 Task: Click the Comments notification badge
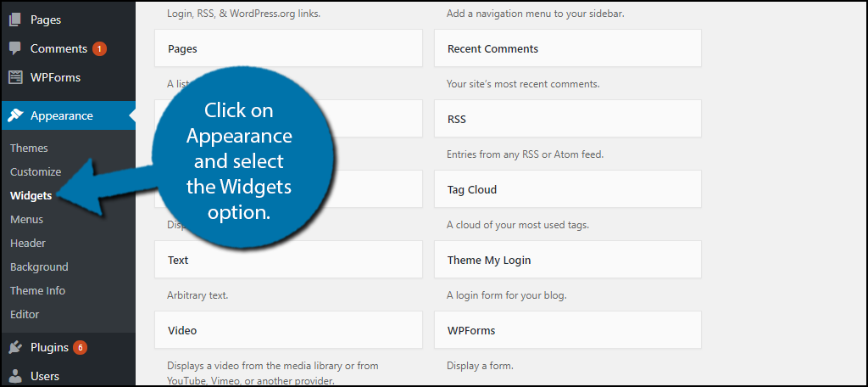coord(99,49)
